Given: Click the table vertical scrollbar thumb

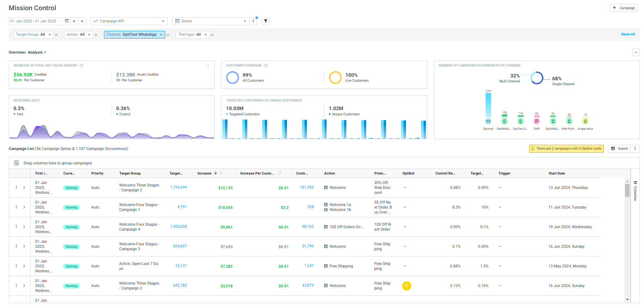Looking at the screenshot, I should click(x=627, y=190).
